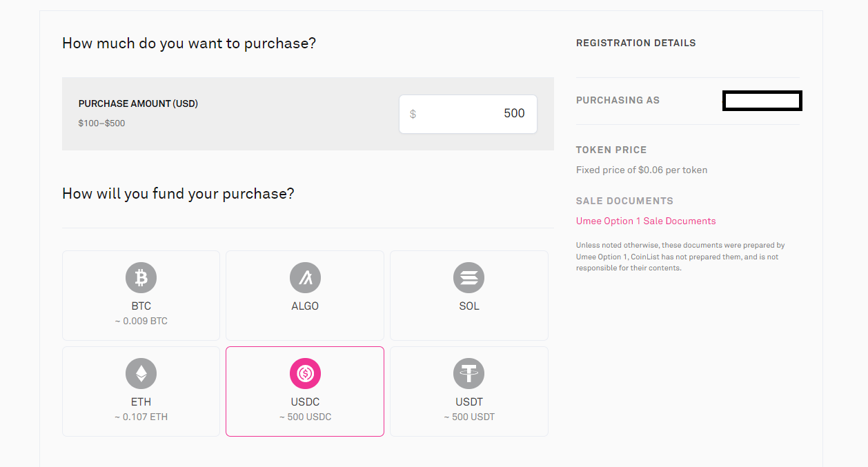Viewport: 868px width, 467px height.
Task: Select ALGO funding option card
Action: pos(305,295)
